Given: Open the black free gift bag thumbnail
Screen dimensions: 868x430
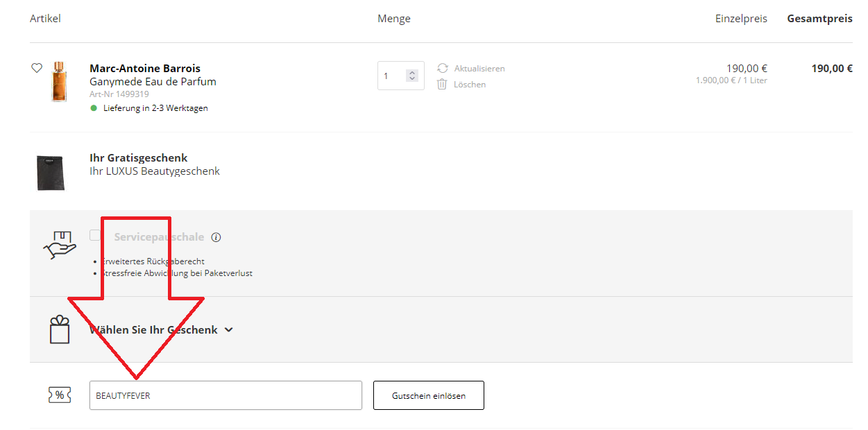Looking at the screenshot, I should 50,172.
